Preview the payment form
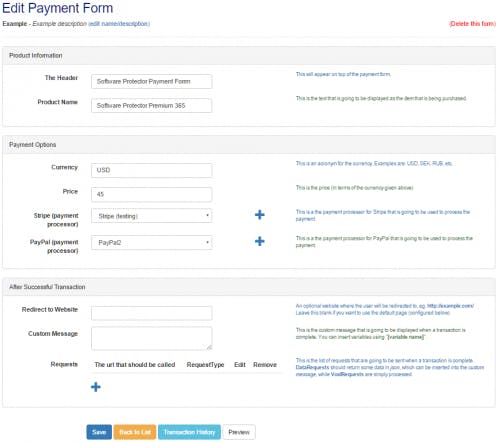The width and height of the screenshot is (500, 443). point(239,432)
